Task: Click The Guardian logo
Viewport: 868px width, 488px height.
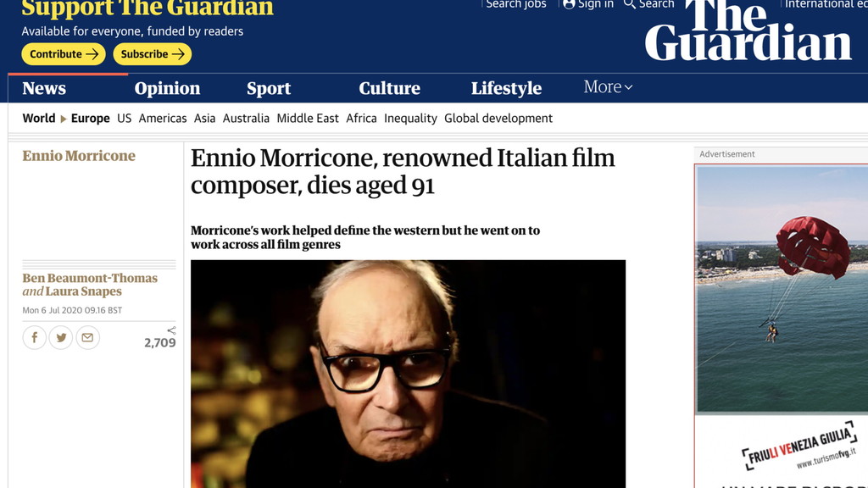Action: (748, 30)
